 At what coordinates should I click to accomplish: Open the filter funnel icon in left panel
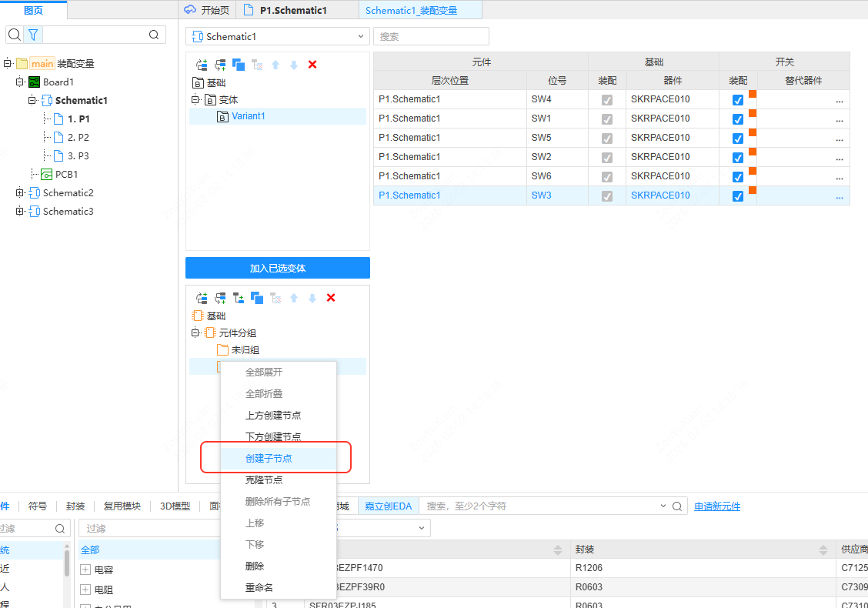click(x=32, y=35)
